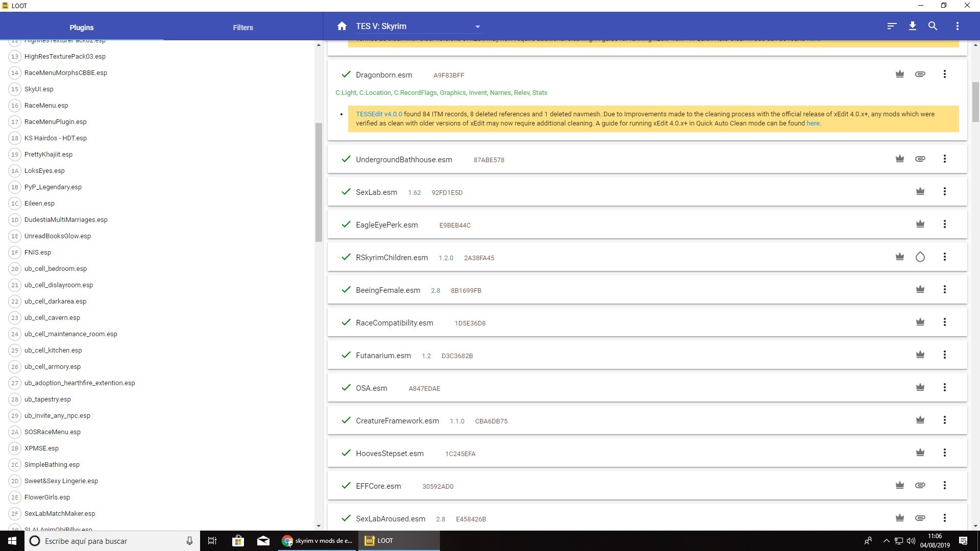Screen dimensions: 980x551
Task: Click attachment icon on EFFCore.esm card
Action: point(920,485)
